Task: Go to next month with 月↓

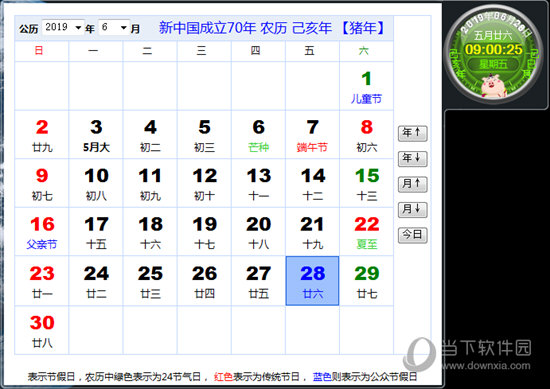Action: pos(412,210)
